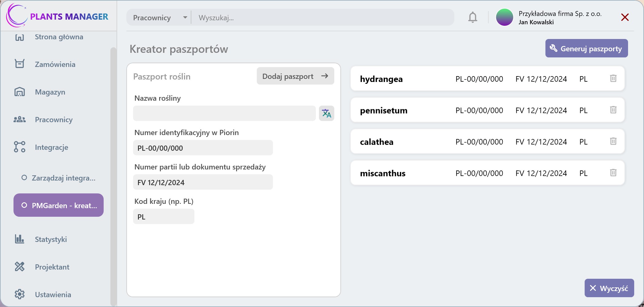
Task: Delete the hydrangea passport entry
Action: point(613,79)
